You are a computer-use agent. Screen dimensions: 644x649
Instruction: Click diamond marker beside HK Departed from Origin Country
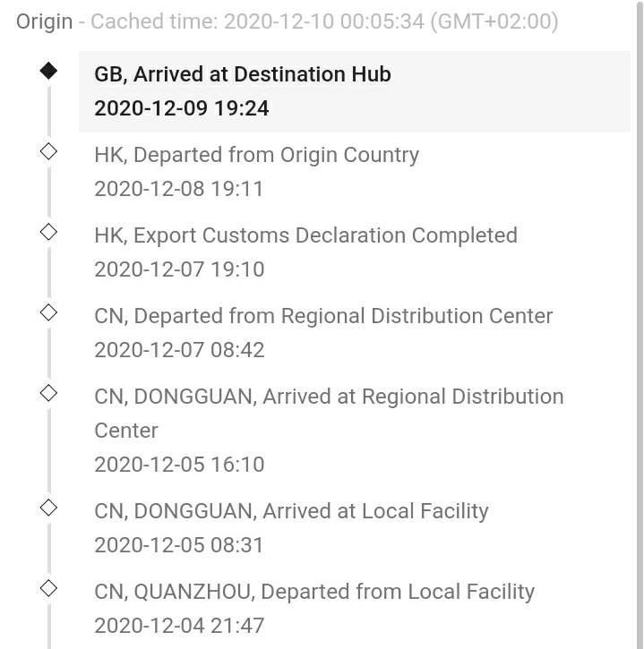[x=48, y=151]
